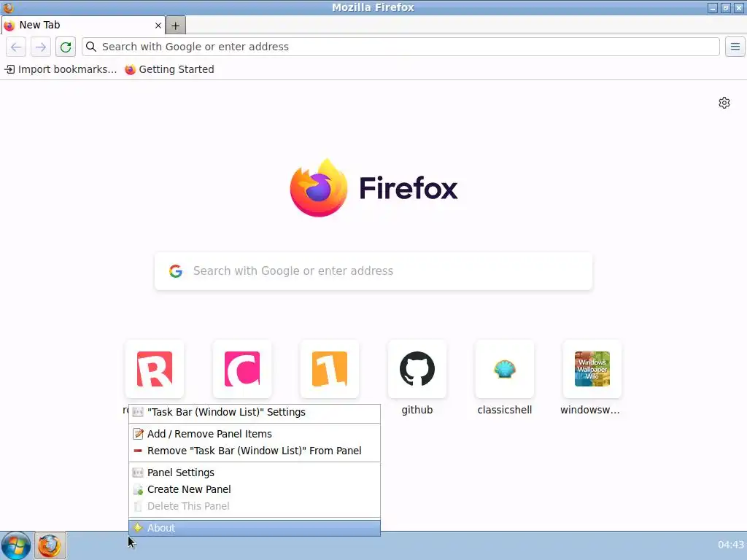Viewport: 747px width, 560px height.
Task: Open the github shortcut tile
Action: pyautogui.click(x=417, y=369)
